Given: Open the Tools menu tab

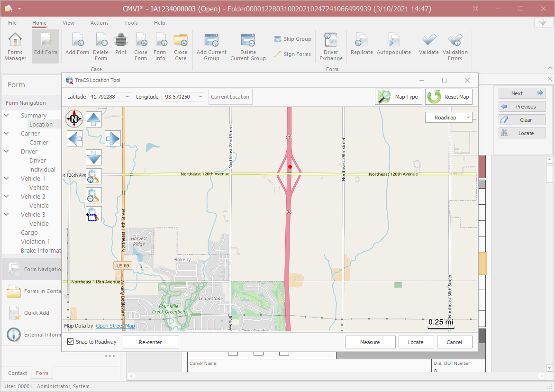Looking at the screenshot, I should (x=131, y=23).
